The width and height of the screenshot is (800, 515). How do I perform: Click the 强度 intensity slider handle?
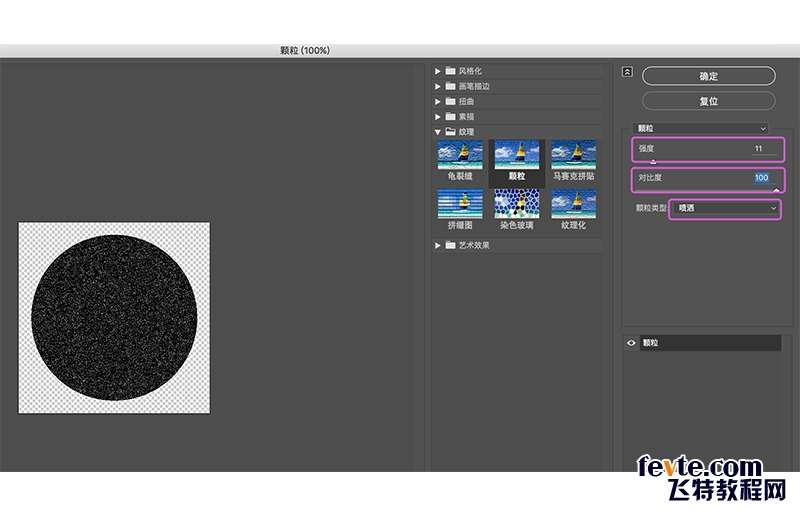[x=653, y=161]
